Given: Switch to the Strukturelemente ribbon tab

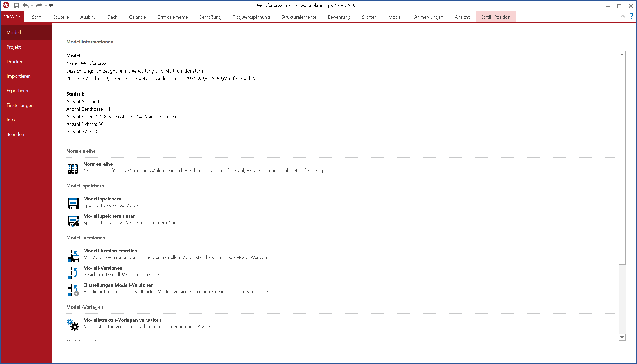Looking at the screenshot, I should 299,17.
